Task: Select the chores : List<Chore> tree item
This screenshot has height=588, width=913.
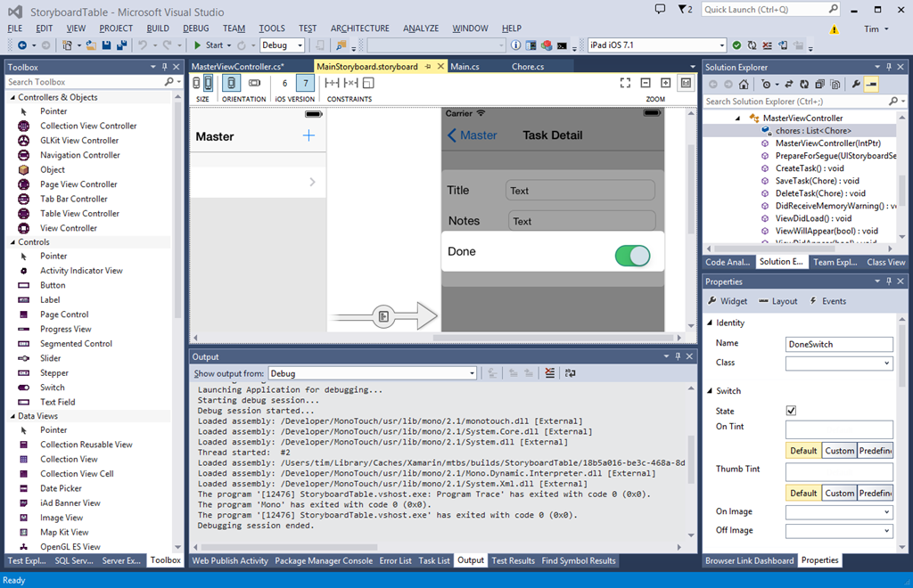Action: click(813, 131)
